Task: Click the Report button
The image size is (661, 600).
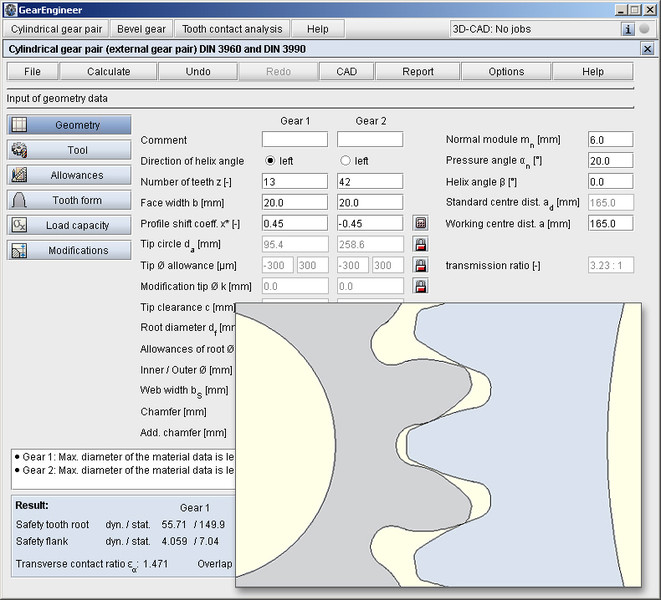Action: point(418,71)
